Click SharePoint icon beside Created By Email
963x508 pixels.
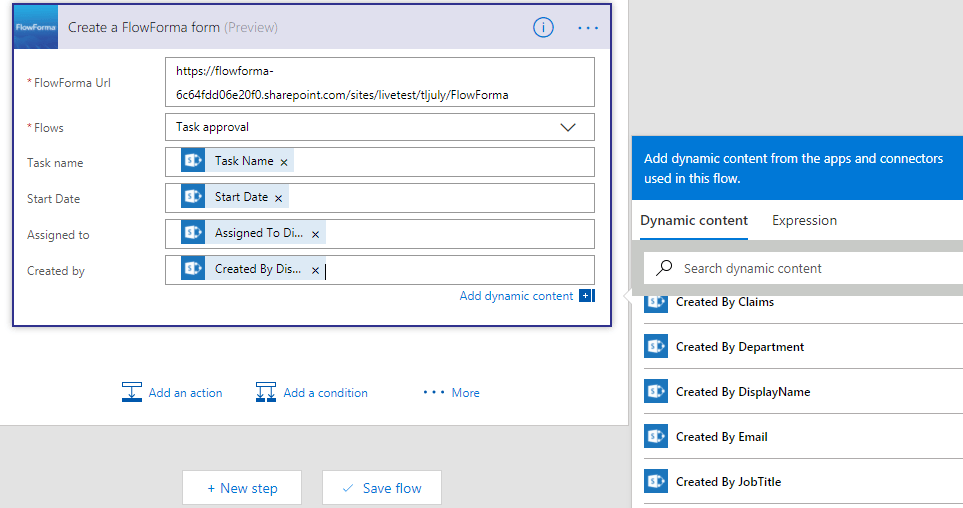click(656, 437)
